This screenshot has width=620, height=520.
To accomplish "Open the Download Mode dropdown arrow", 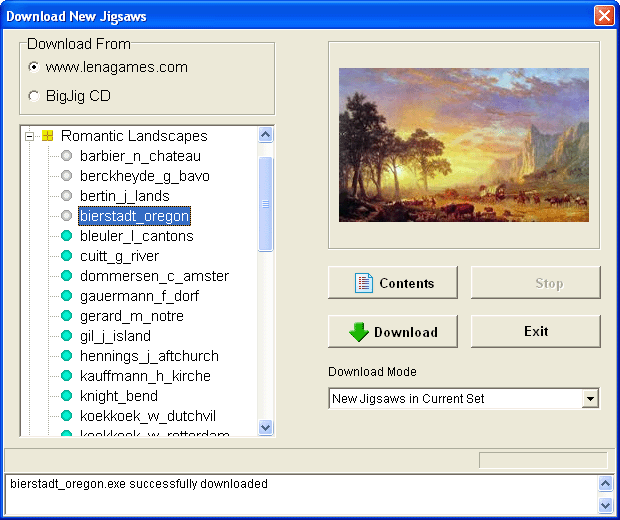I will [x=590, y=399].
